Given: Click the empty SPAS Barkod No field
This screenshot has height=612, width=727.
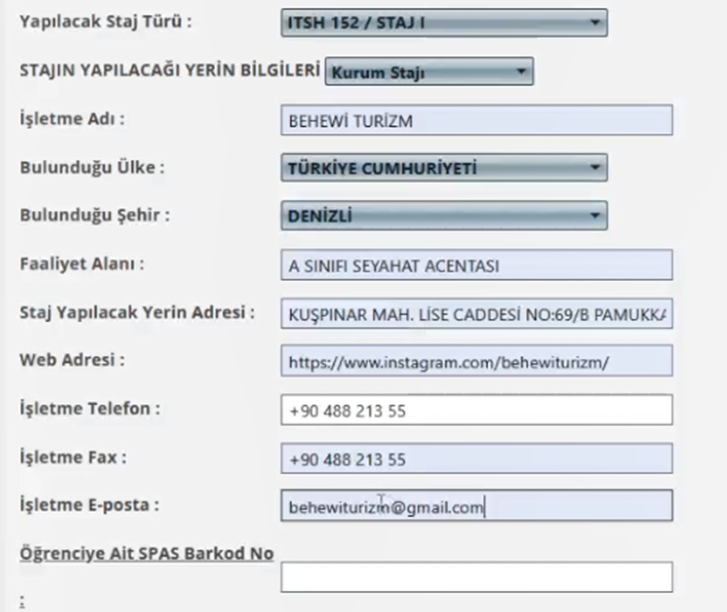Looking at the screenshot, I should [x=476, y=577].
